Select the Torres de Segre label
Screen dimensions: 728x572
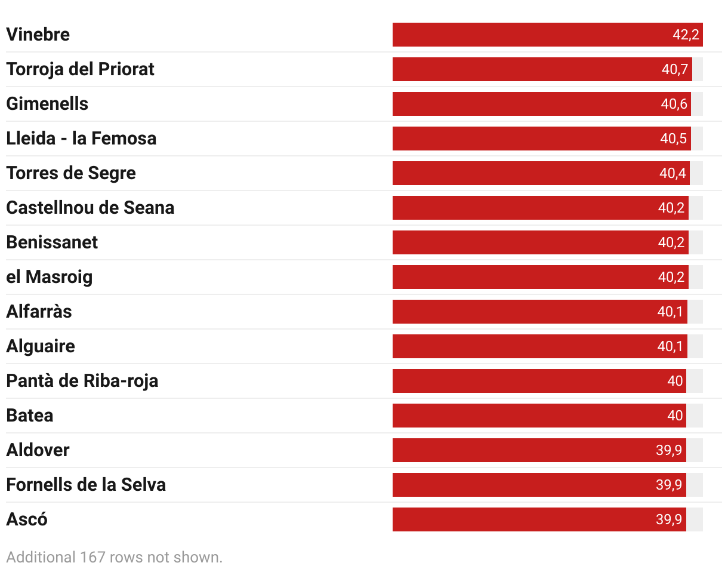coord(71,173)
